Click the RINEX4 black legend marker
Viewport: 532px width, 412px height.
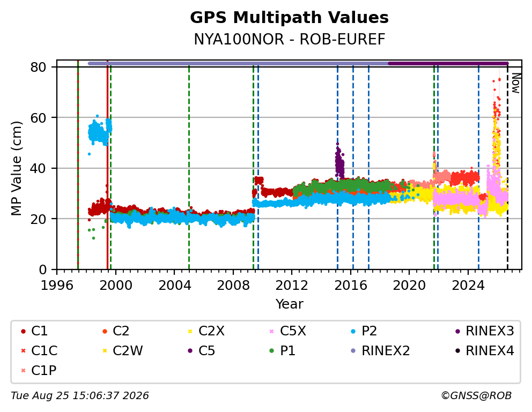(x=457, y=351)
